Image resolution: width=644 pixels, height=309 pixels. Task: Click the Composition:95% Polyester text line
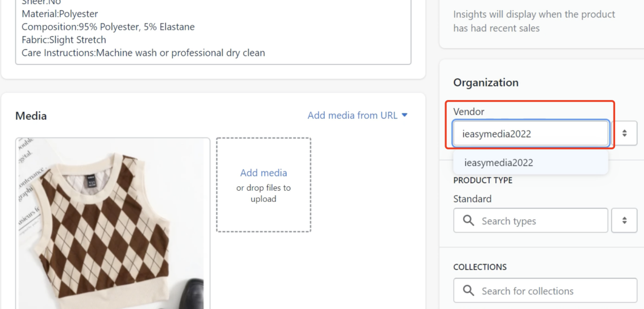[x=108, y=27]
